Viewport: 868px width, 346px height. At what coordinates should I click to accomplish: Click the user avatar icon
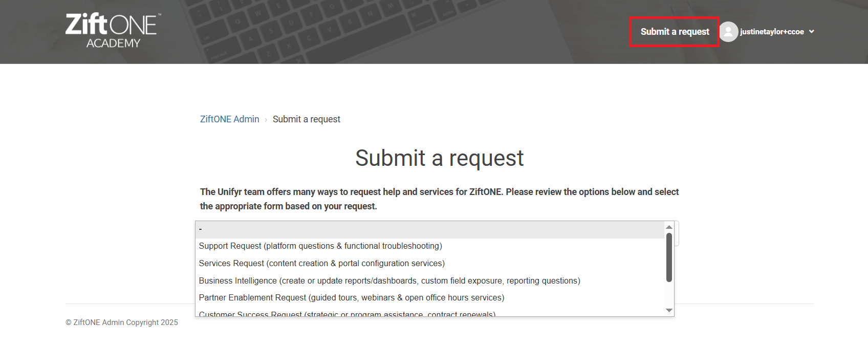pos(729,31)
